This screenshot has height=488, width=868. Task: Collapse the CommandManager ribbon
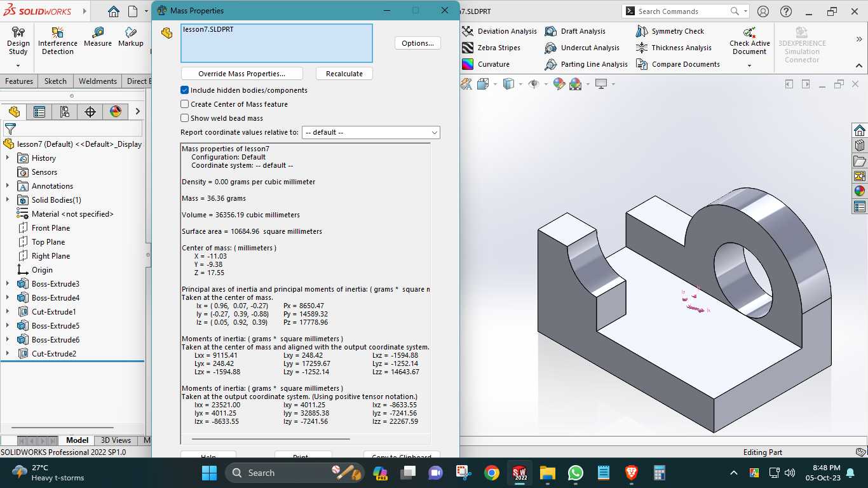point(859,65)
